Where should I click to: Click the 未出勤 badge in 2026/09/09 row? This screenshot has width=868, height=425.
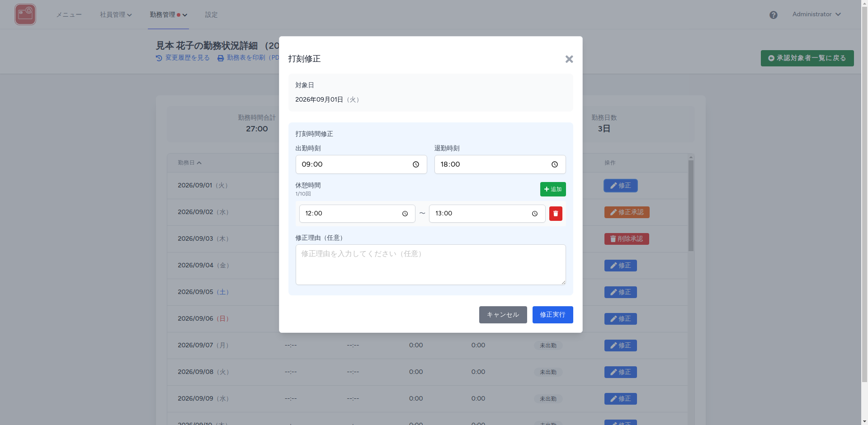tap(548, 399)
